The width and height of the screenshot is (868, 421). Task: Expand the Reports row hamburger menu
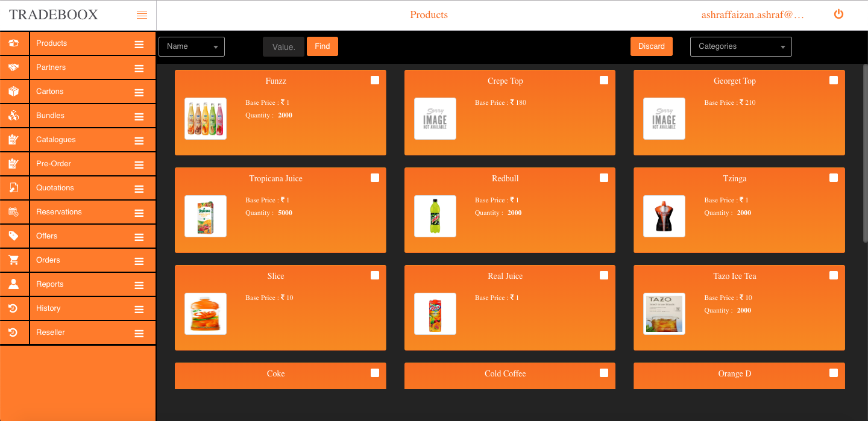(x=139, y=285)
